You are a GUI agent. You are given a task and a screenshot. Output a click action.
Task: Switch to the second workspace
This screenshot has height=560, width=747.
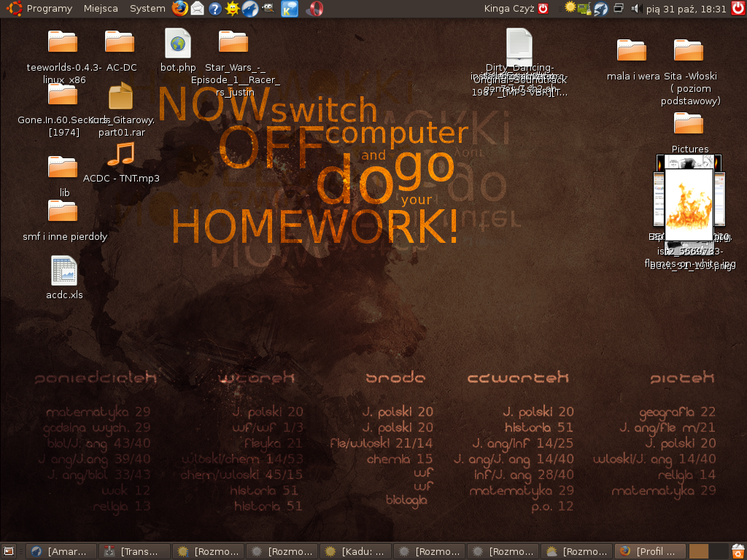coord(719,551)
